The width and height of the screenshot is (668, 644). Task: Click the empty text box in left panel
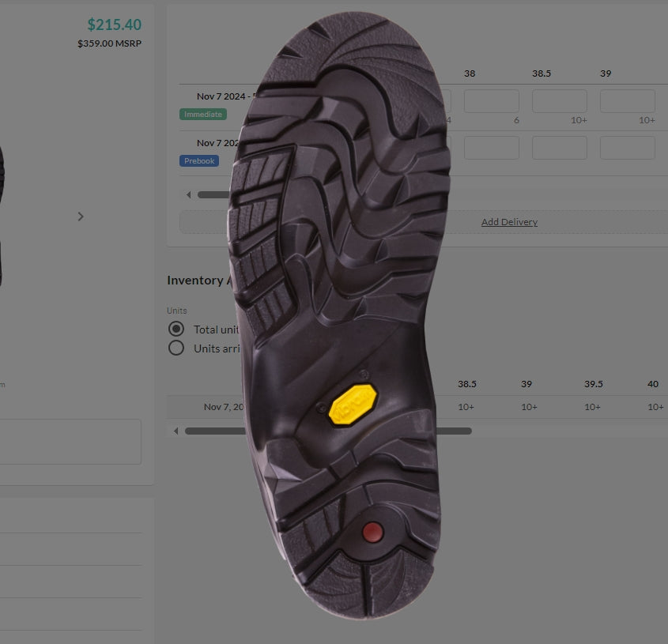click(x=70, y=442)
